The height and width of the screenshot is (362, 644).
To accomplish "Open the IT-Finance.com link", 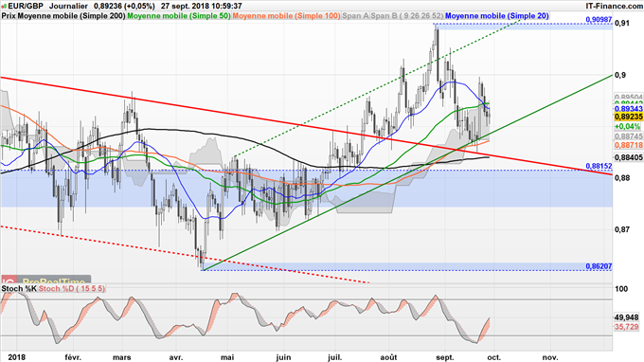I will [614, 7].
